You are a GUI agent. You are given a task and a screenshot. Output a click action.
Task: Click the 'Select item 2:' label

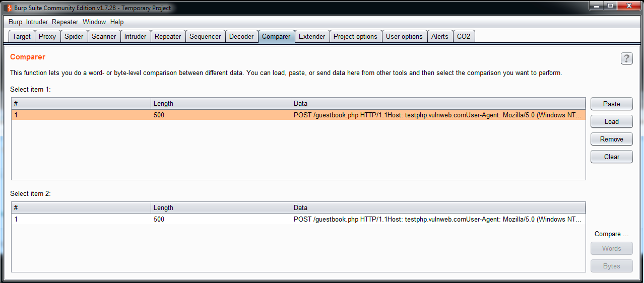30,193
